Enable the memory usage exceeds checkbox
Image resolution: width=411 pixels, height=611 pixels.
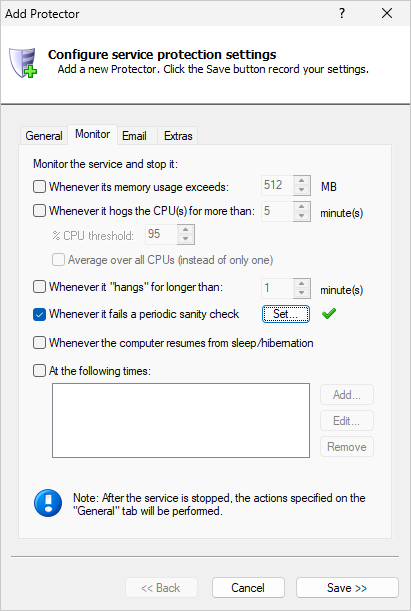tap(39, 187)
